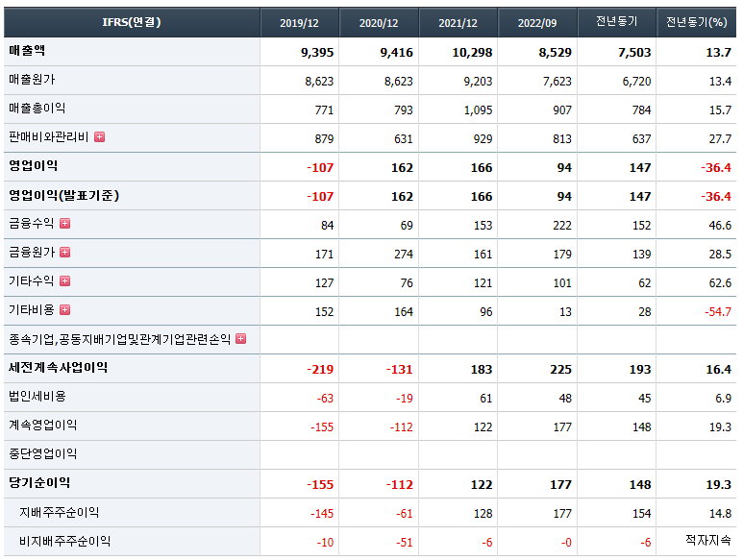This screenshot has width=743, height=560.
Task: Select the 지배주주순이익 row label
Action: 59,513
